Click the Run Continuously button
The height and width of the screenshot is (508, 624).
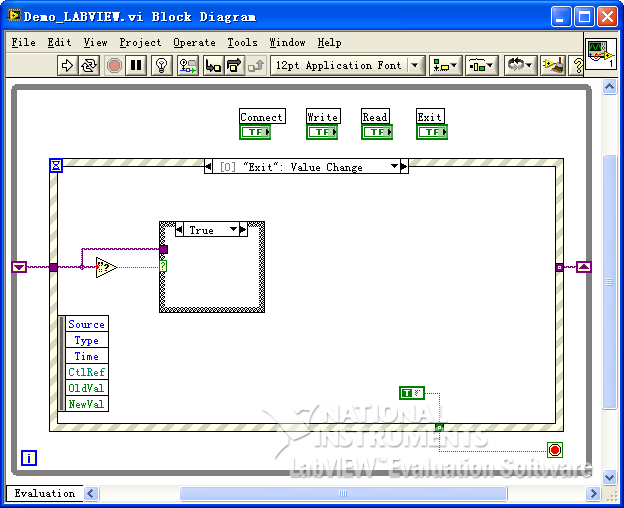click(89, 66)
